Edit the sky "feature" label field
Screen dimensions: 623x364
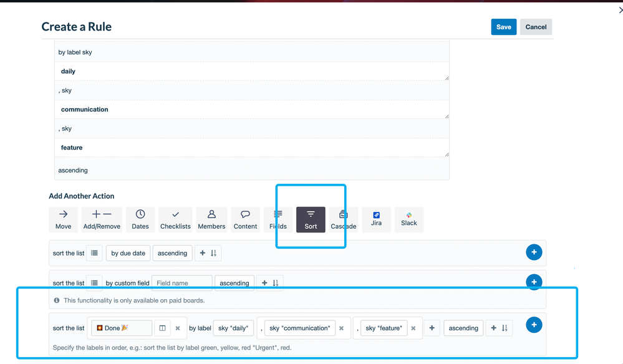click(384, 328)
